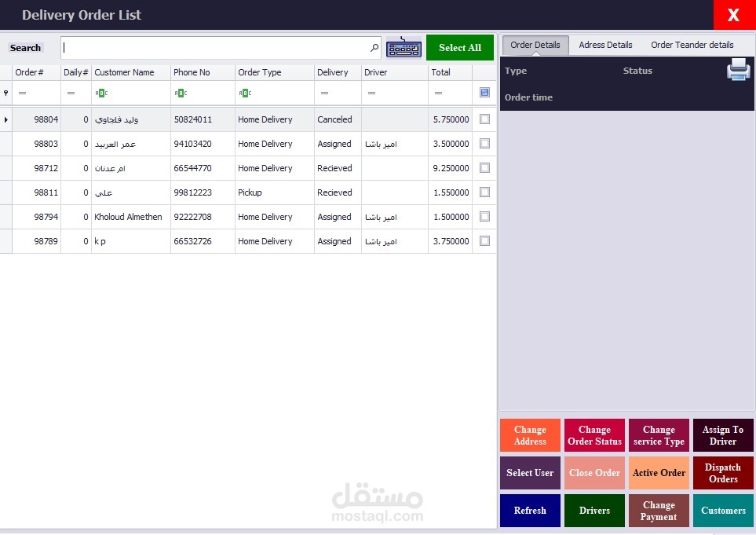Click the Assign To Driver button
Image resolution: width=756 pixels, height=535 pixels.
[722, 434]
